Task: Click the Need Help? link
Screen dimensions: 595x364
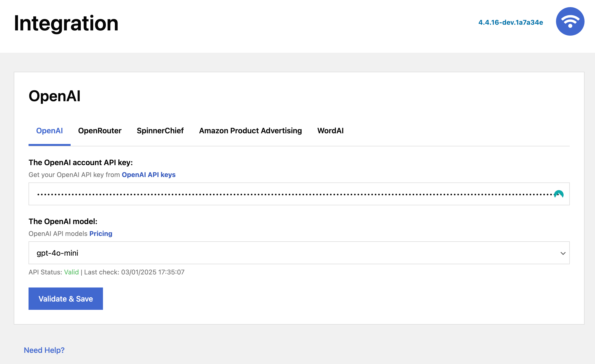Action: (44, 350)
